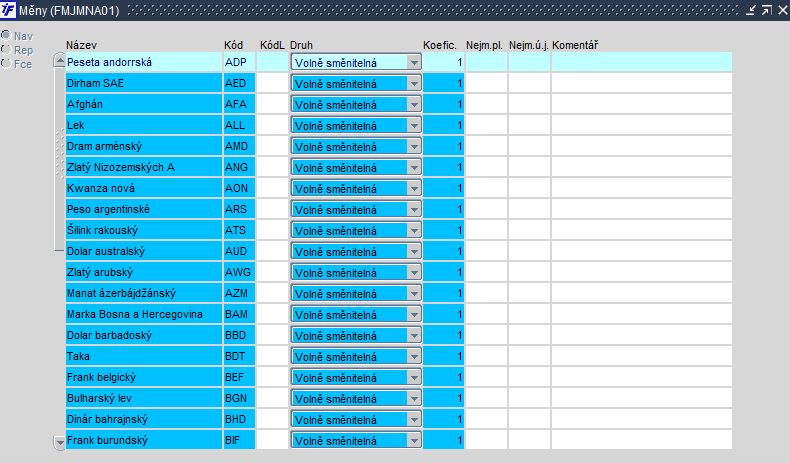Click the Komentář field for Taka

[642, 356]
